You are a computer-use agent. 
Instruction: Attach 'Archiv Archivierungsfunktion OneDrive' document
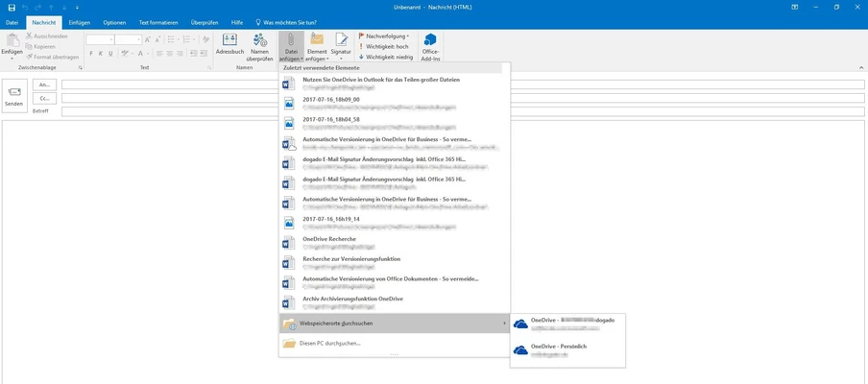pos(394,302)
